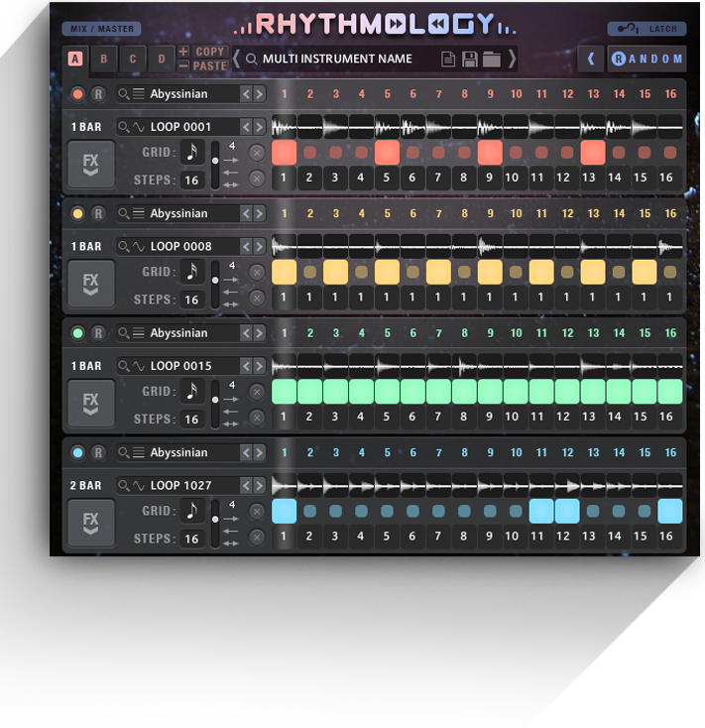Select next loop after LOOP 0015

tap(259, 366)
